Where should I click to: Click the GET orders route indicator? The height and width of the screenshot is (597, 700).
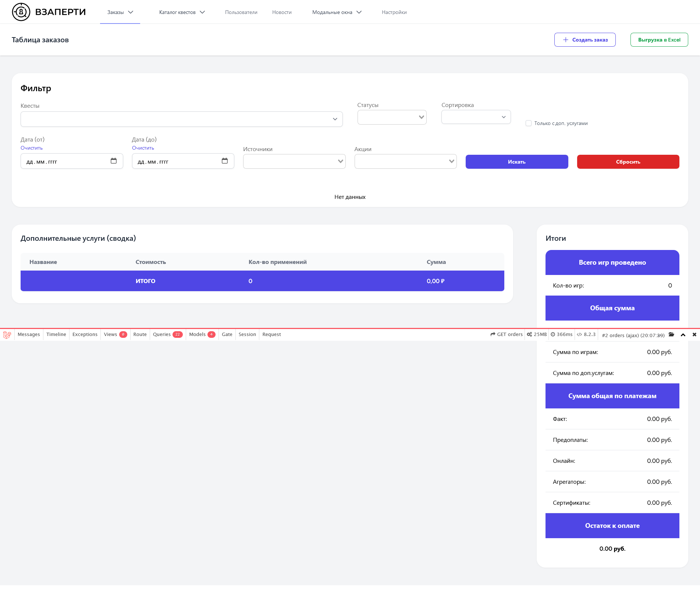pos(507,335)
